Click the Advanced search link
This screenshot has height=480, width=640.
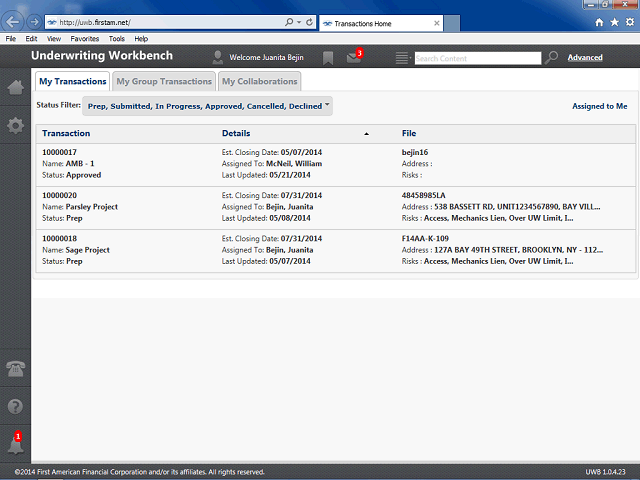pos(585,58)
